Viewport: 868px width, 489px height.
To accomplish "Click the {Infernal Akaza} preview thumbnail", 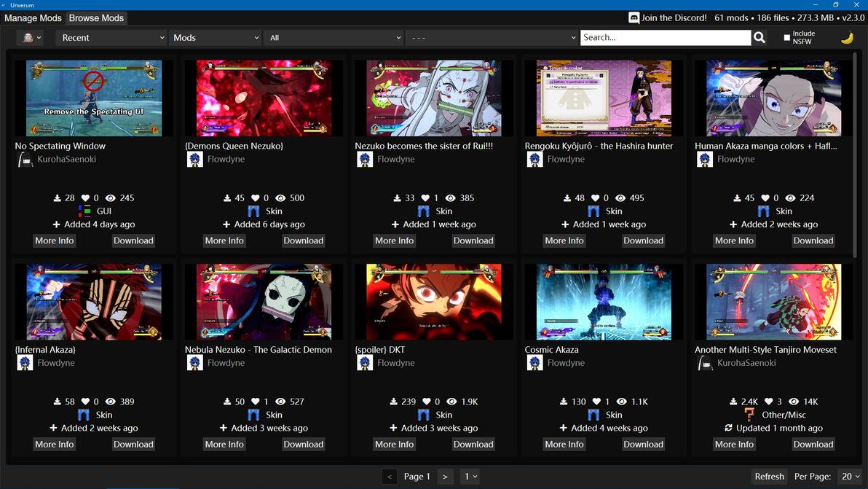I will [94, 302].
